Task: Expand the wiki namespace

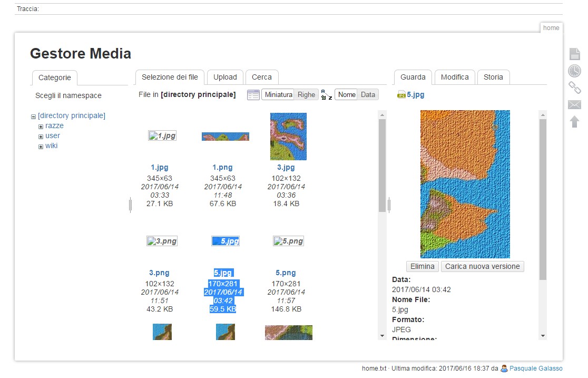Action: pyautogui.click(x=41, y=146)
